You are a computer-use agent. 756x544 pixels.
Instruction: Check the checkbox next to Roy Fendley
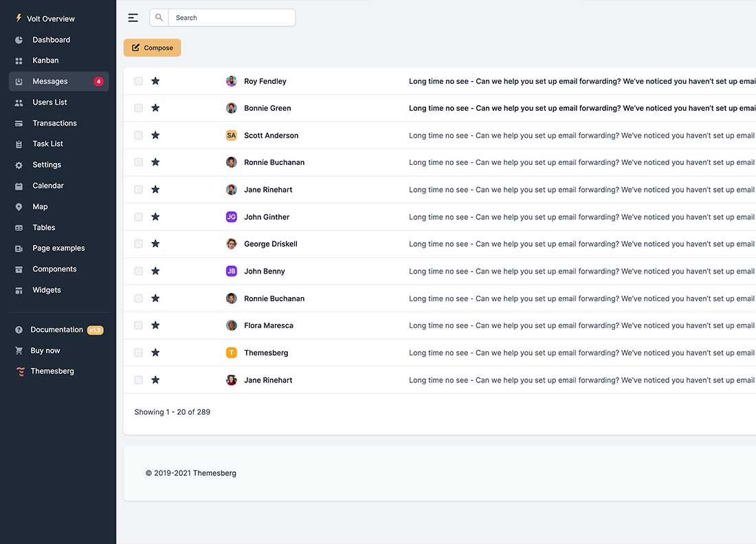[138, 80]
